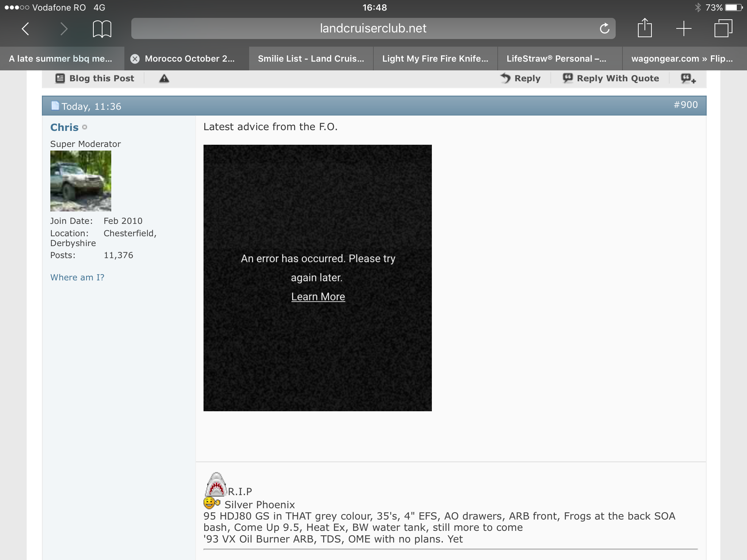Open the wagongear.com Flip tab

(x=685, y=59)
